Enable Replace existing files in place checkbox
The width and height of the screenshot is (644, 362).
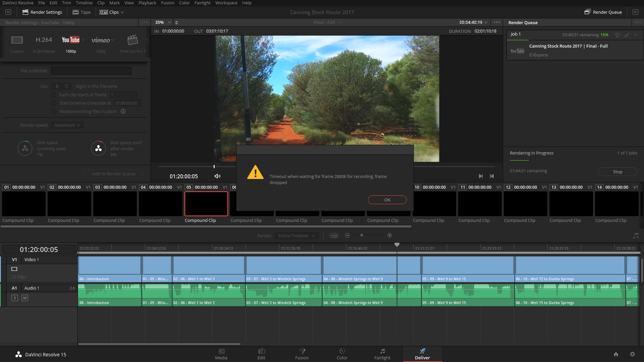(x=54, y=112)
